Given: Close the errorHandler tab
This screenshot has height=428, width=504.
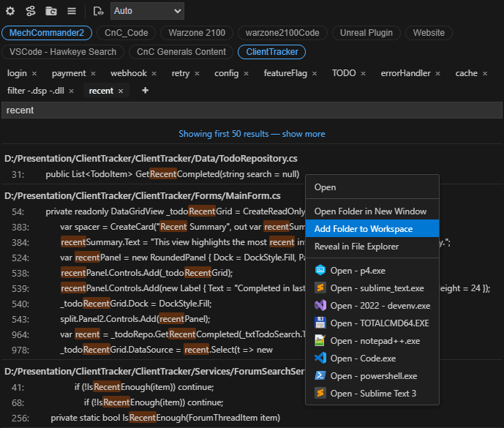Looking at the screenshot, I should pos(437,74).
